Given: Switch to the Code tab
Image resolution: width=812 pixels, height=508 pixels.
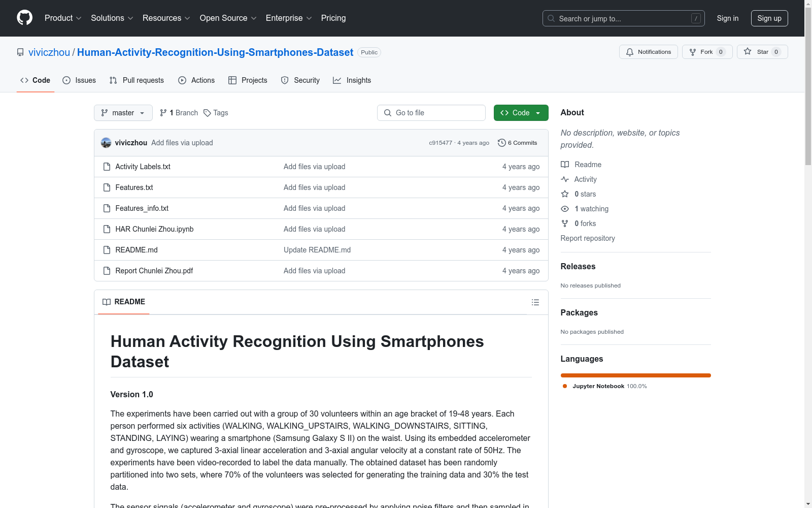Looking at the screenshot, I should tap(36, 80).
